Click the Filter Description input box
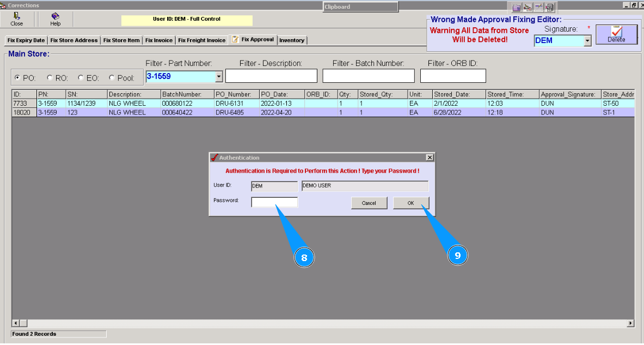The height and width of the screenshot is (345, 644). click(x=271, y=76)
